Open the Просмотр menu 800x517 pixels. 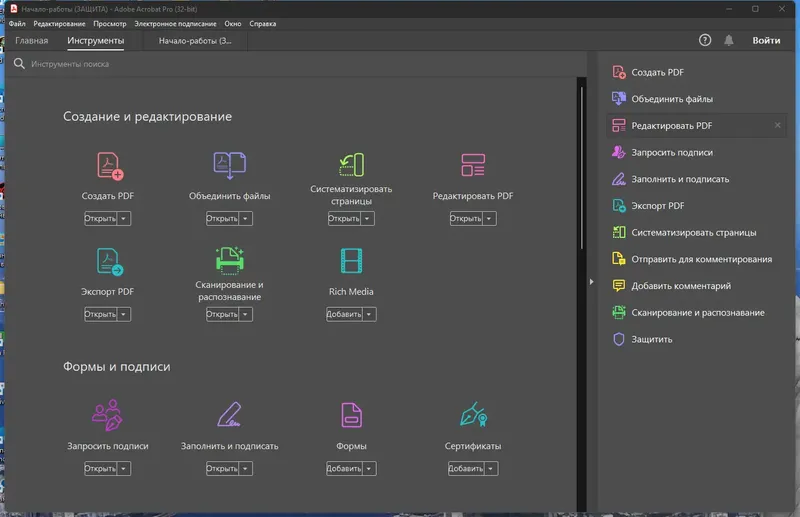point(110,23)
